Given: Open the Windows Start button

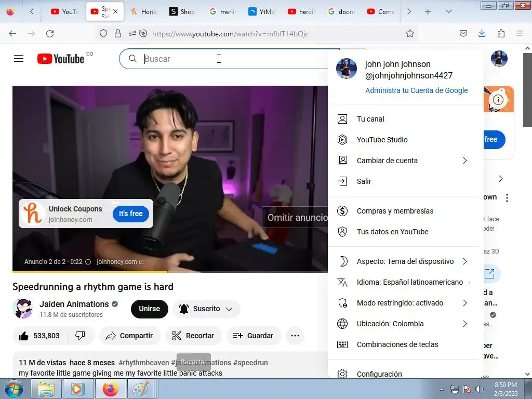Looking at the screenshot, I should 14,389.
